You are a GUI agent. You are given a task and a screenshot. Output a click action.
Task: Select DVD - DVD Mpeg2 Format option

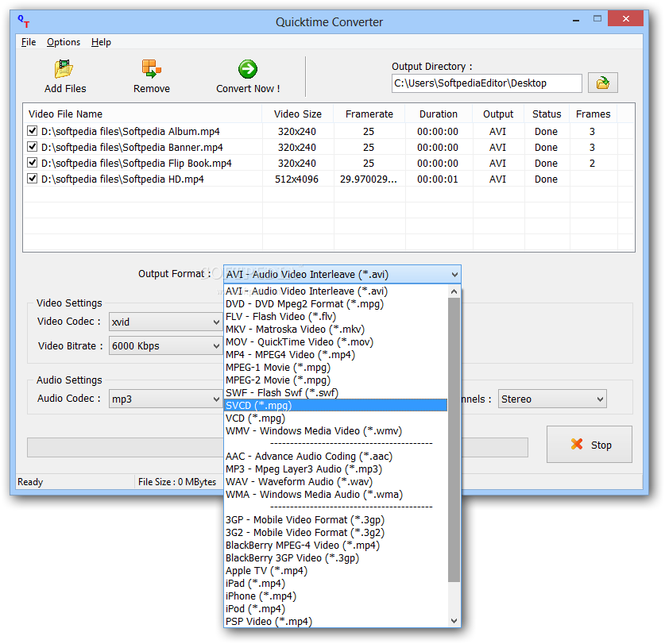coord(336,304)
